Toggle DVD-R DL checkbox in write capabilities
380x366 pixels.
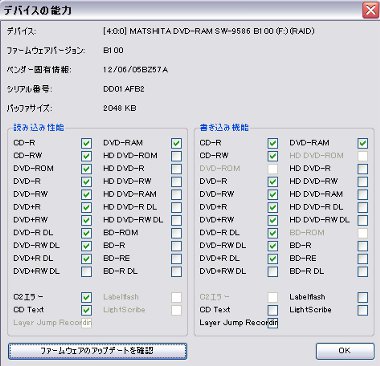(x=273, y=233)
